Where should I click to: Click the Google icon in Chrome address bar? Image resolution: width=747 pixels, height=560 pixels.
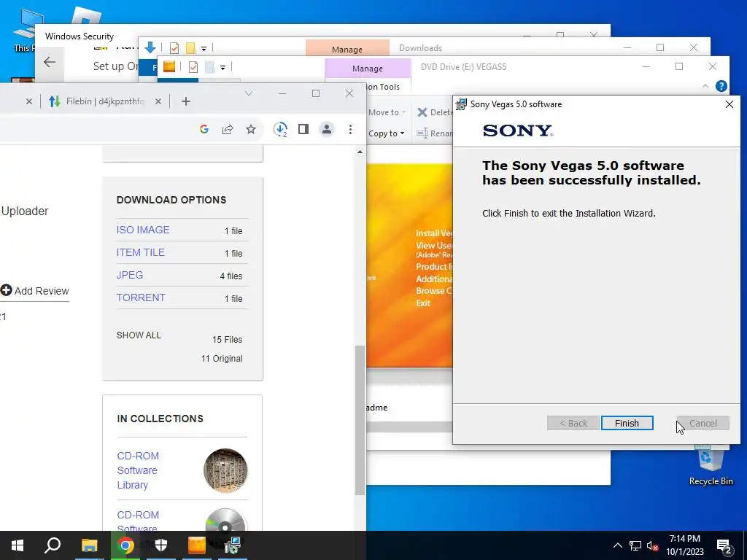tap(204, 129)
